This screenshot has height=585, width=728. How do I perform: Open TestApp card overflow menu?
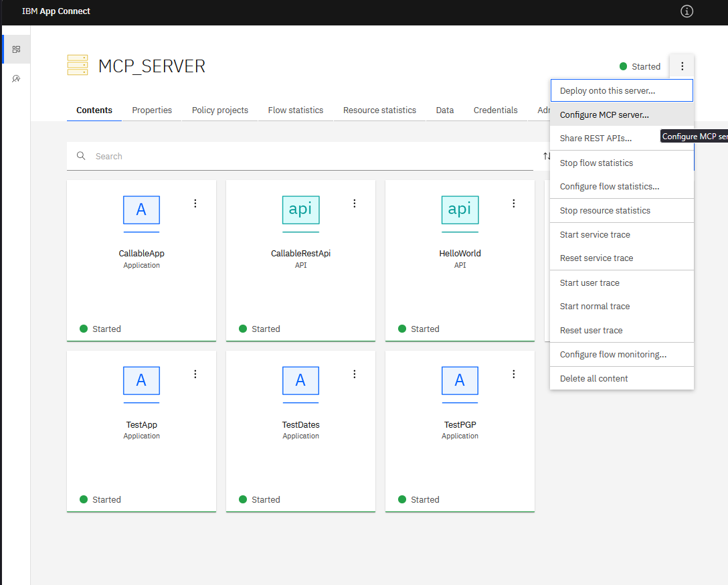(x=195, y=374)
